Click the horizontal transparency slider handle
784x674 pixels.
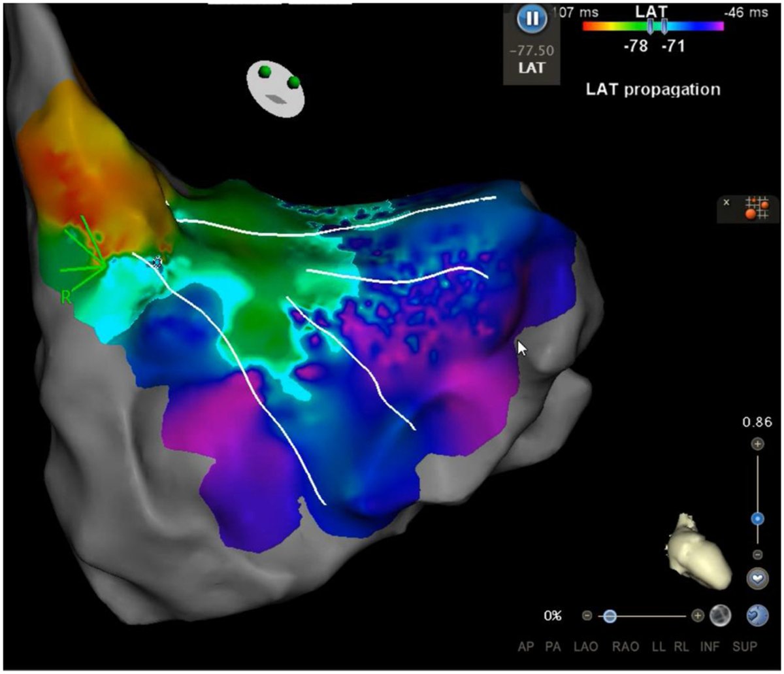pos(609,616)
